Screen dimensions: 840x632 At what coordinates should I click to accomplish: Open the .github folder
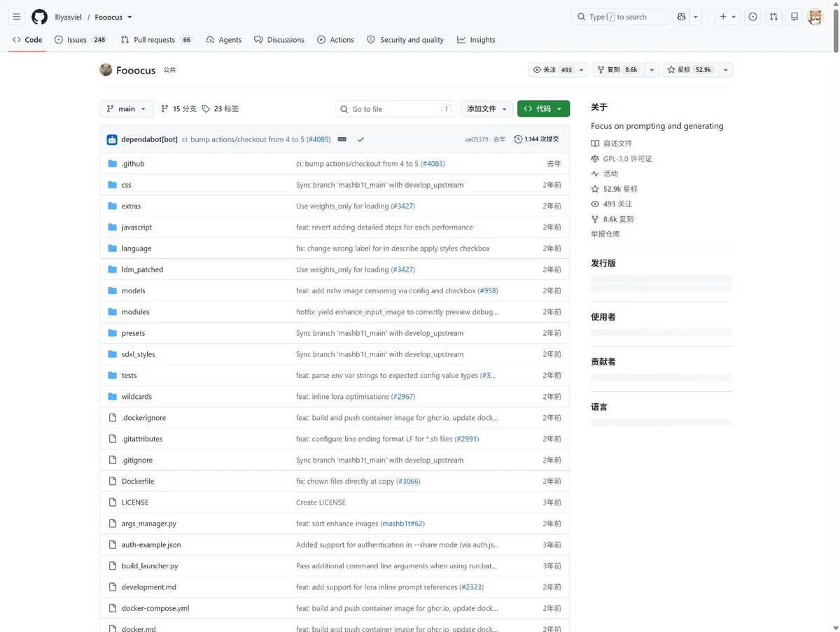pyautogui.click(x=133, y=164)
